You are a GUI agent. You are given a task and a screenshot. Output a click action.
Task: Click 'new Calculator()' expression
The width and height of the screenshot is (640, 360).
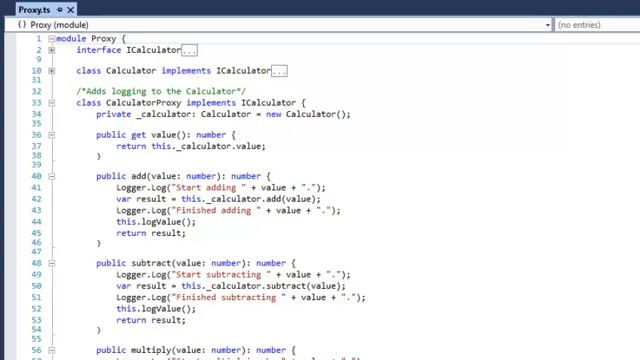(306, 114)
